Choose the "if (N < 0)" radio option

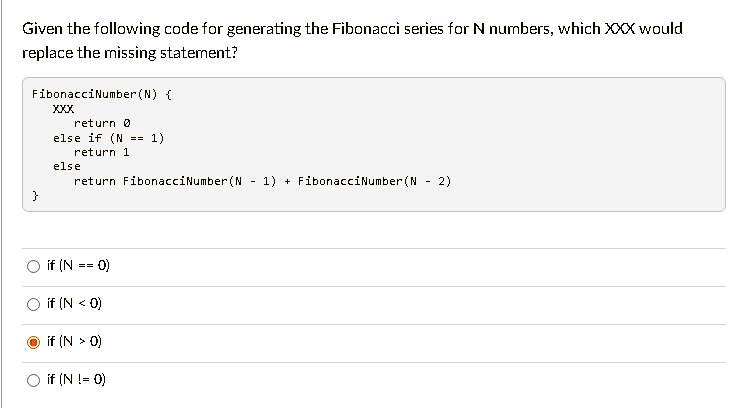click(x=33, y=304)
